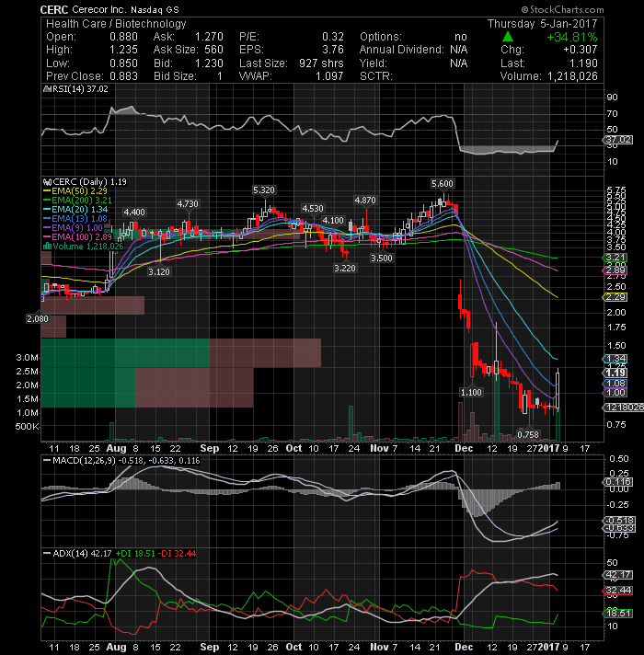Click the 3.220 low price annotation

(345, 269)
